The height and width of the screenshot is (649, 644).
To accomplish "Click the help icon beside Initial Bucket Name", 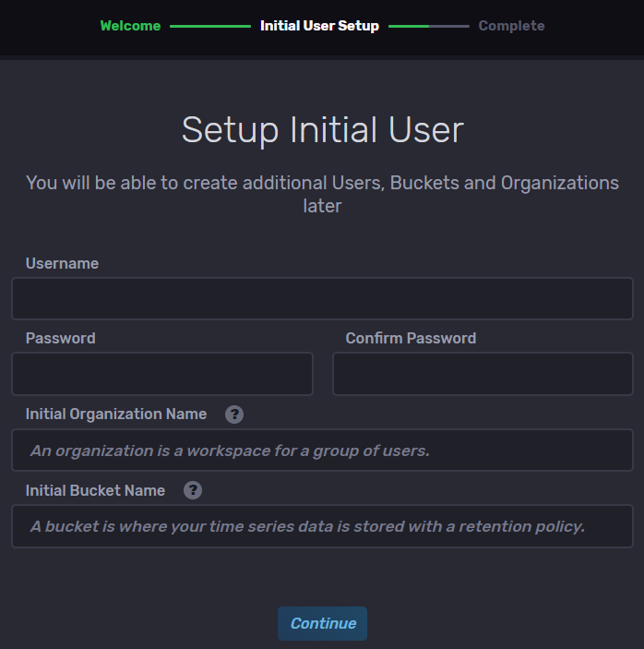I will click(x=193, y=490).
